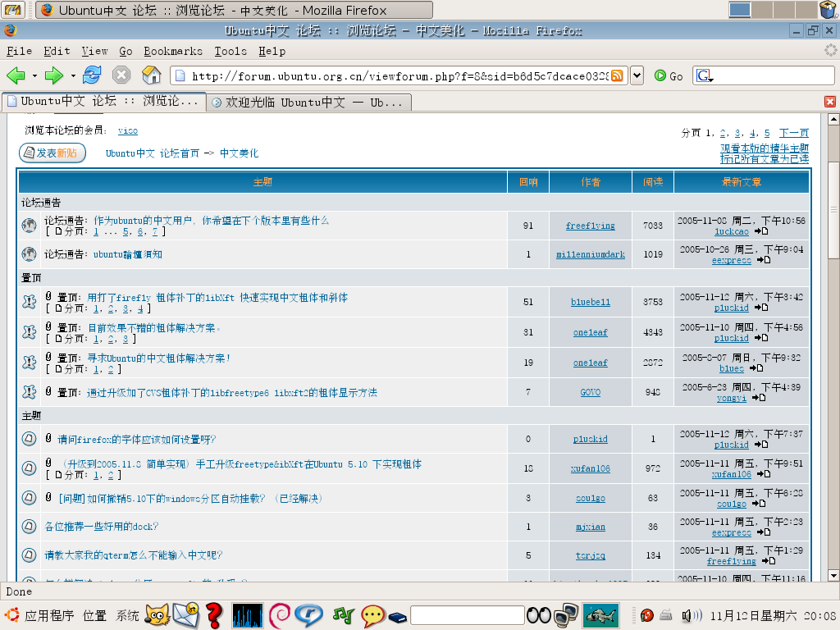Screen dimensions: 840x630
Task: Open thread 各位推荐一些好用的dock?
Action: click(101, 527)
